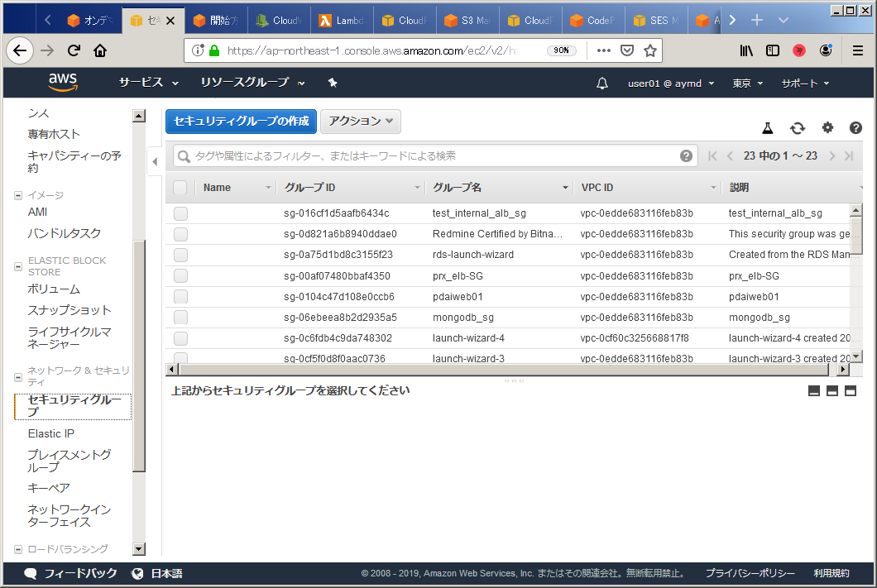
Task: Toggle the Firefox sidebar view icon
Action: coord(773,51)
